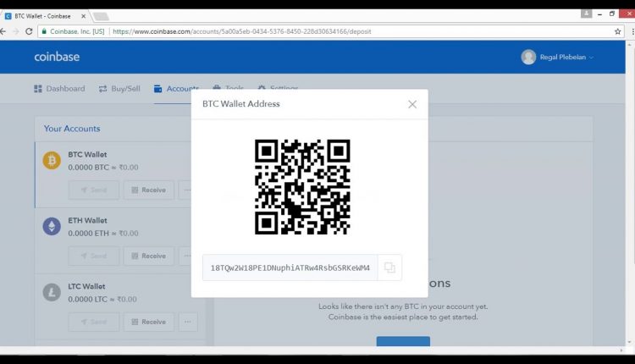Click the Litecoin coin icon
The image size is (635, 364).
52,292
